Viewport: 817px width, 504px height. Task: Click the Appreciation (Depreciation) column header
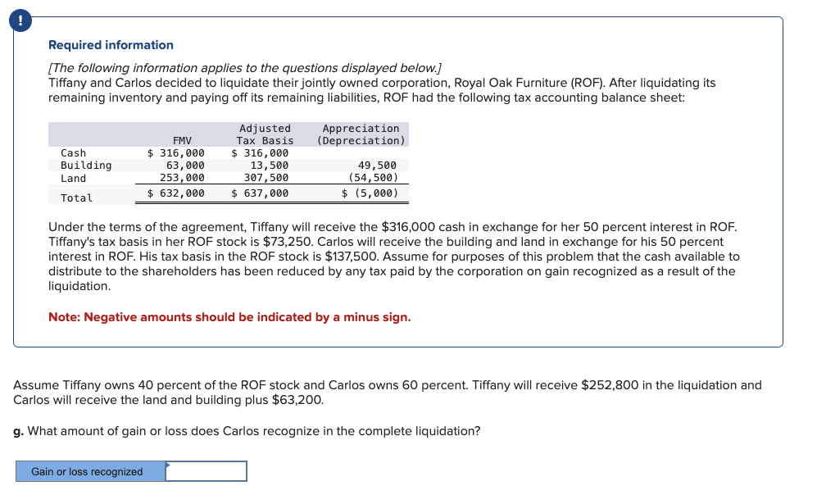(x=361, y=133)
